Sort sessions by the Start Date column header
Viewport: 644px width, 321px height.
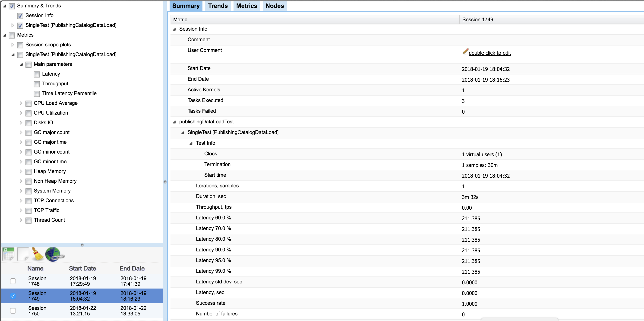click(82, 268)
